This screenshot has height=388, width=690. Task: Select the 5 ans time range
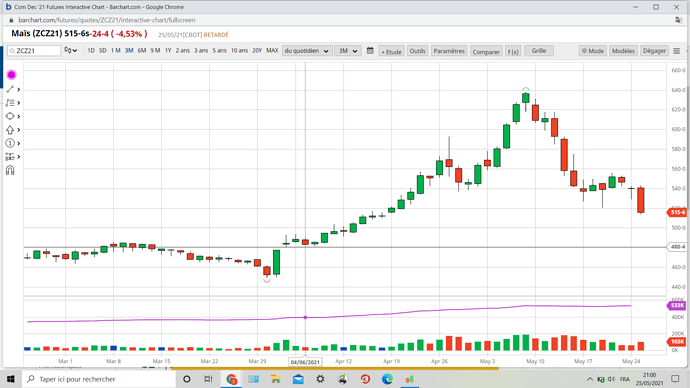[220, 51]
